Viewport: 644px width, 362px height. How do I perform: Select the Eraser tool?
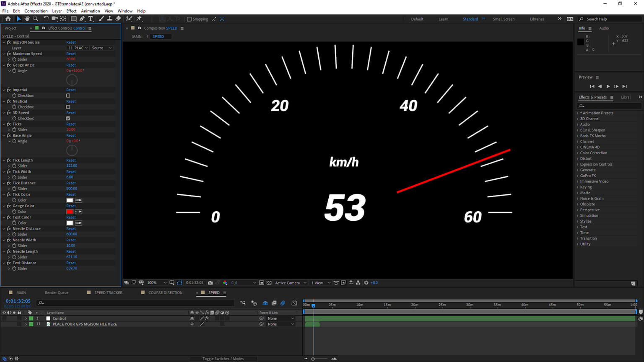pos(118,19)
